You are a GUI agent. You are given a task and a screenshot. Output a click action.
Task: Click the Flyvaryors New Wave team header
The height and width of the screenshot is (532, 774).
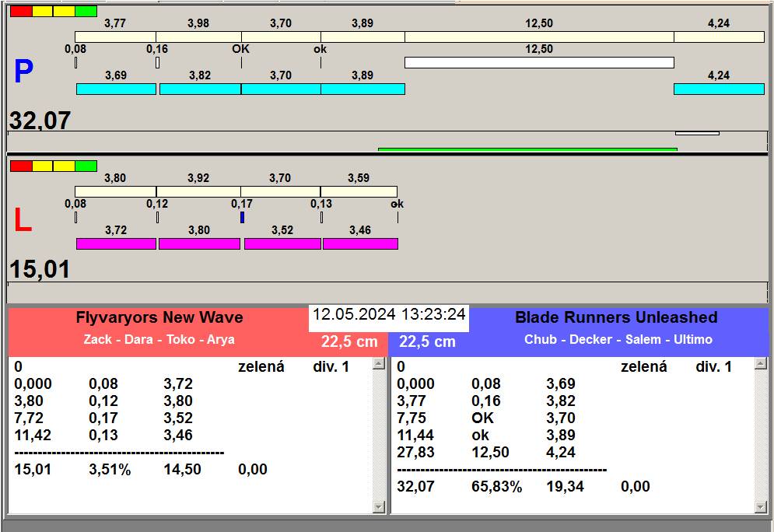tap(159, 317)
